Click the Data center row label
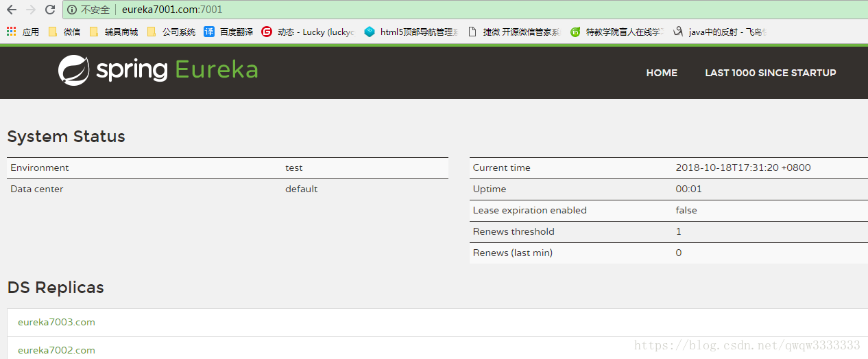The height and width of the screenshot is (359, 868). tap(37, 189)
